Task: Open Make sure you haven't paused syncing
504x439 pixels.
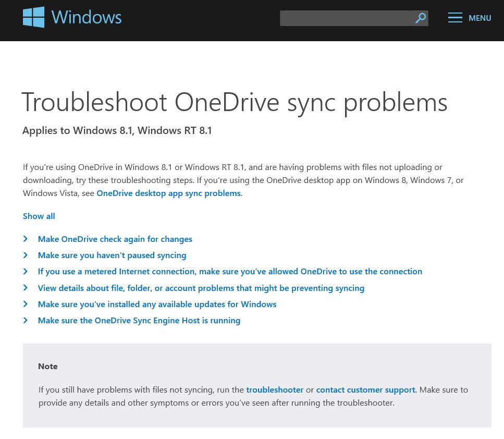Action: point(112,255)
